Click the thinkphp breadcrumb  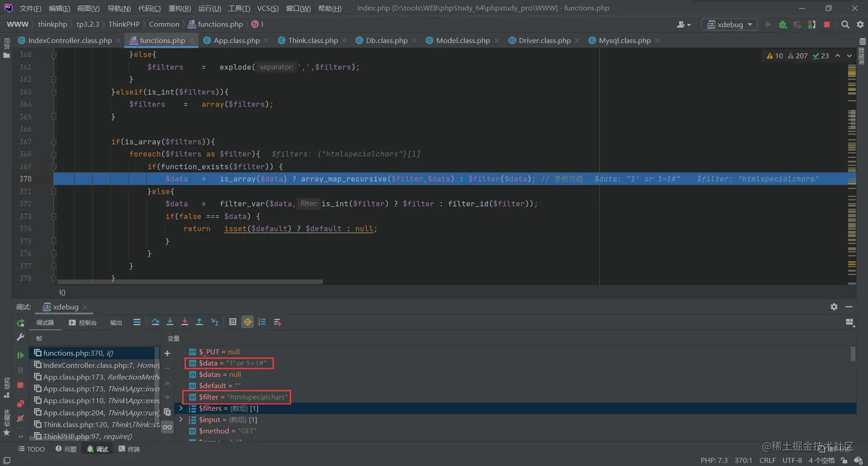[x=53, y=24]
